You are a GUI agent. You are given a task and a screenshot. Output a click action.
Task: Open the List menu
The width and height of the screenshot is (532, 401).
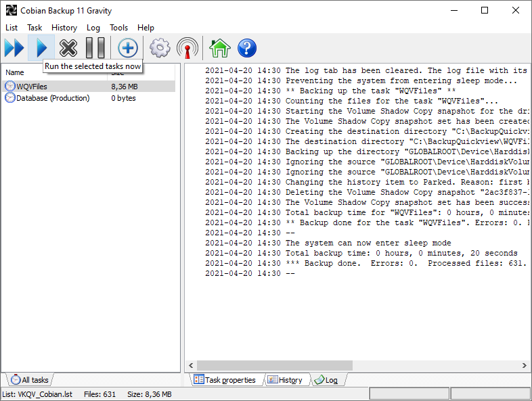point(12,28)
